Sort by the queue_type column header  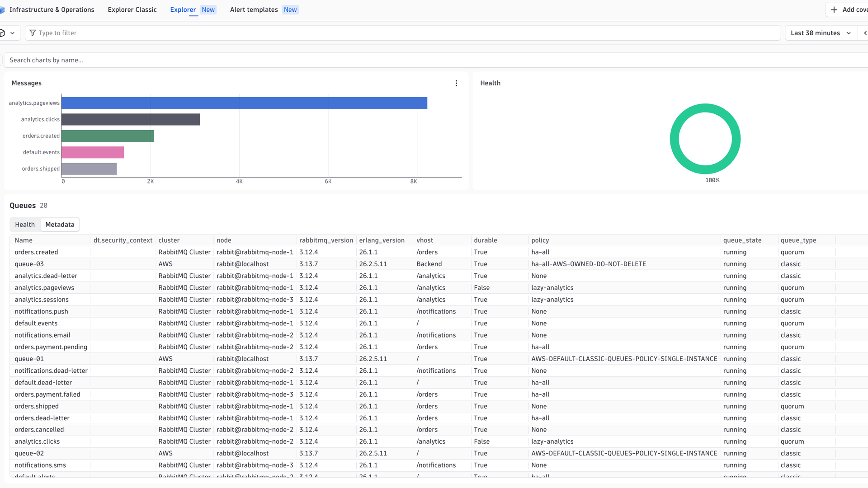coord(798,240)
